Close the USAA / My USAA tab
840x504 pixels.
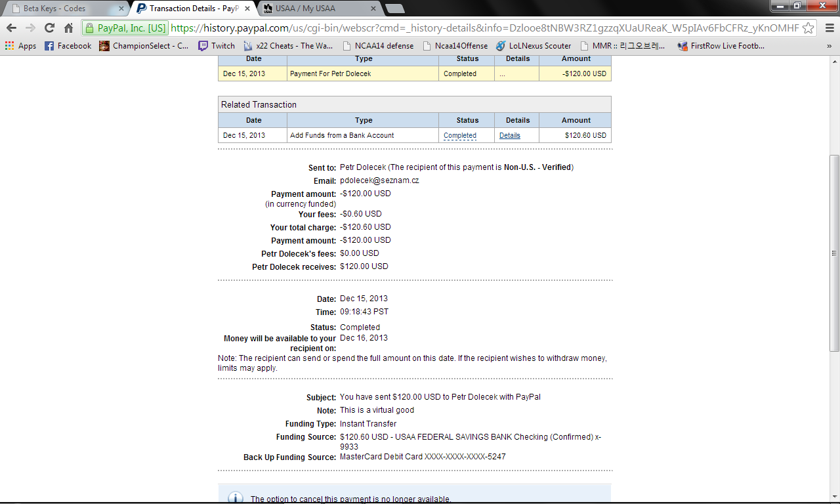(373, 9)
